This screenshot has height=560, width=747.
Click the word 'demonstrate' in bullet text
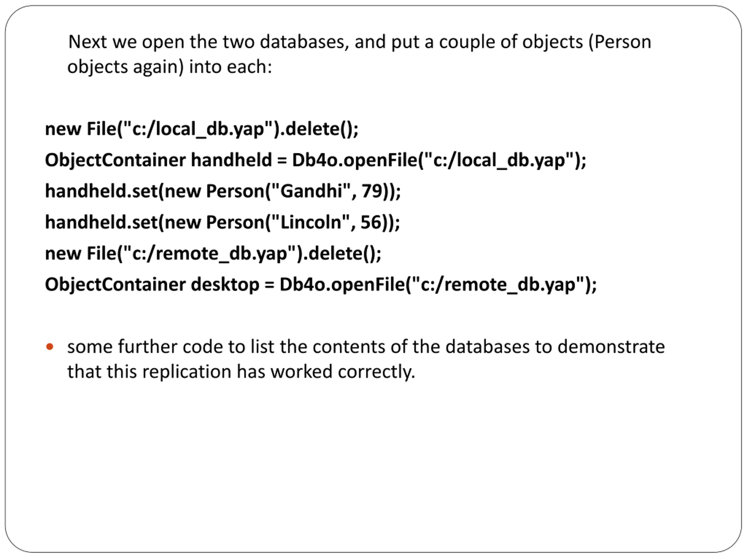611,347
